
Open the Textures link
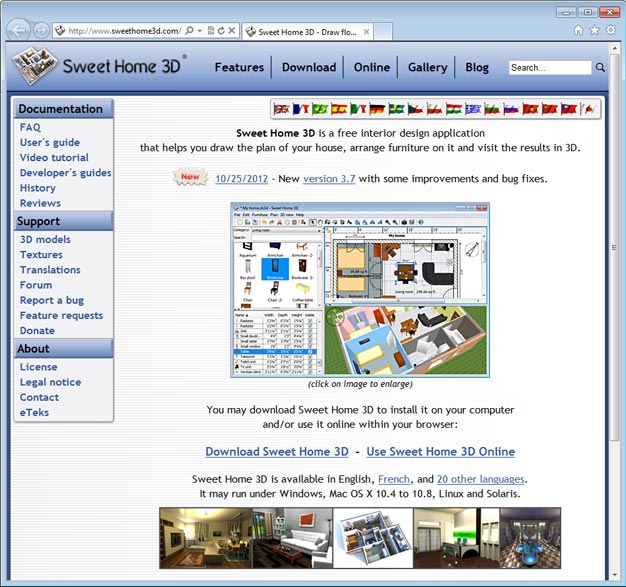(41, 255)
